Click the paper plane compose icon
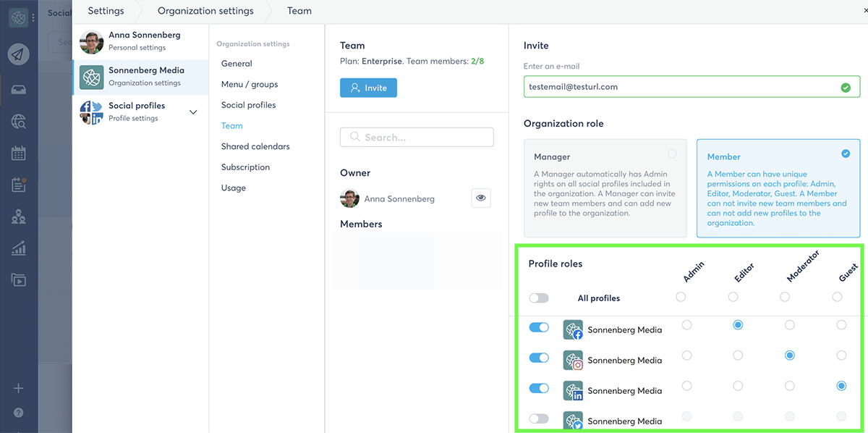This screenshot has width=868, height=433. click(19, 54)
